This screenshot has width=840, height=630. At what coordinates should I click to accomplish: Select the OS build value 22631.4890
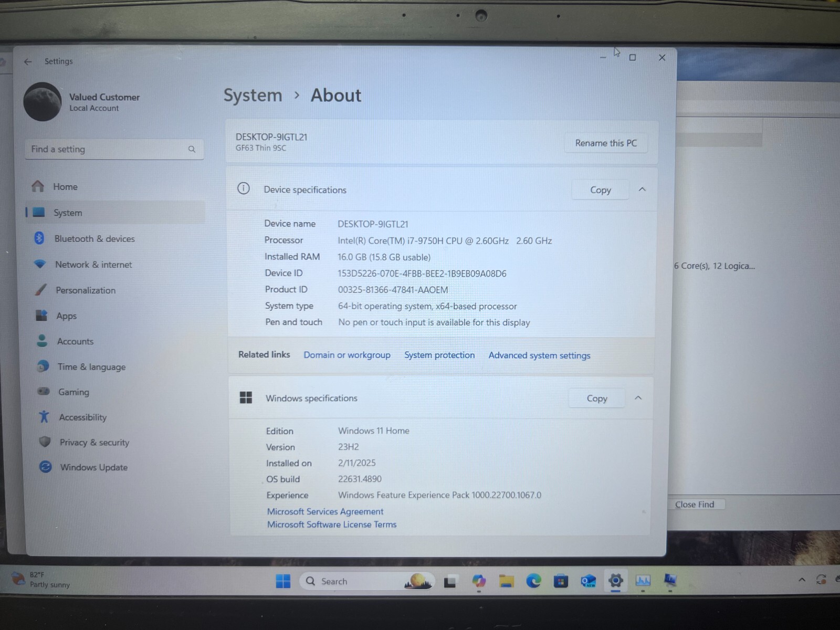[x=360, y=479]
